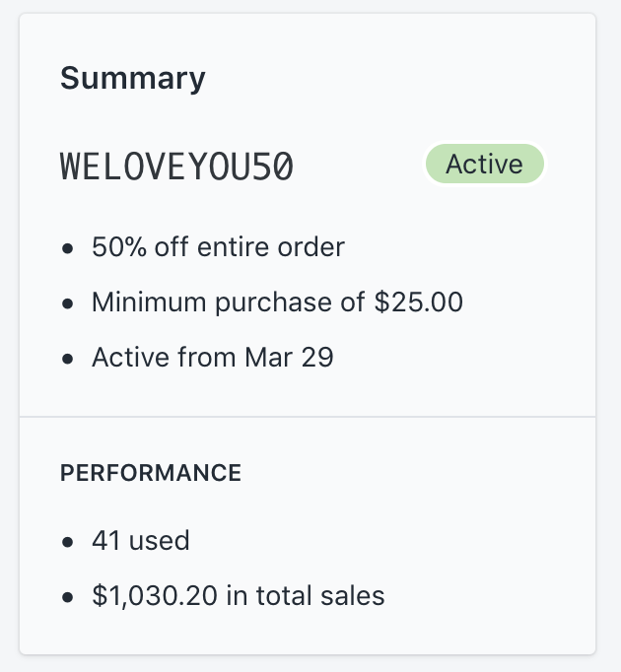This screenshot has width=621, height=672.
Task: Click the number 41 in usage count
Action: [x=105, y=540]
